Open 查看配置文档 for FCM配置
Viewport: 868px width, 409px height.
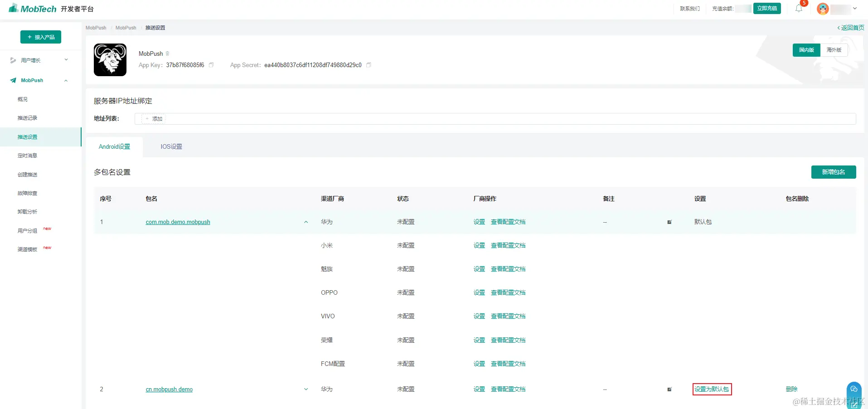(508, 364)
